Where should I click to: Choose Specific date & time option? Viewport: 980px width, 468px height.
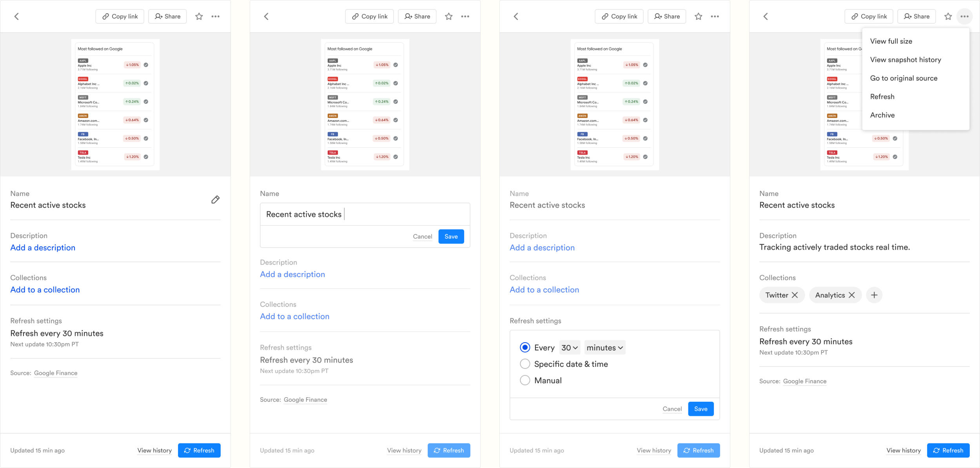coord(525,364)
